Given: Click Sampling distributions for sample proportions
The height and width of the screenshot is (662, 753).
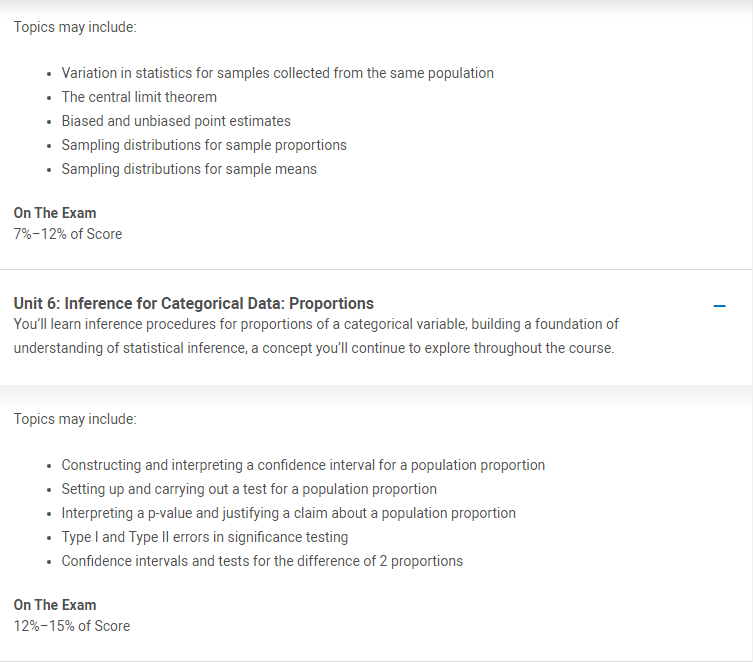Looking at the screenshot, I should 204,145.
